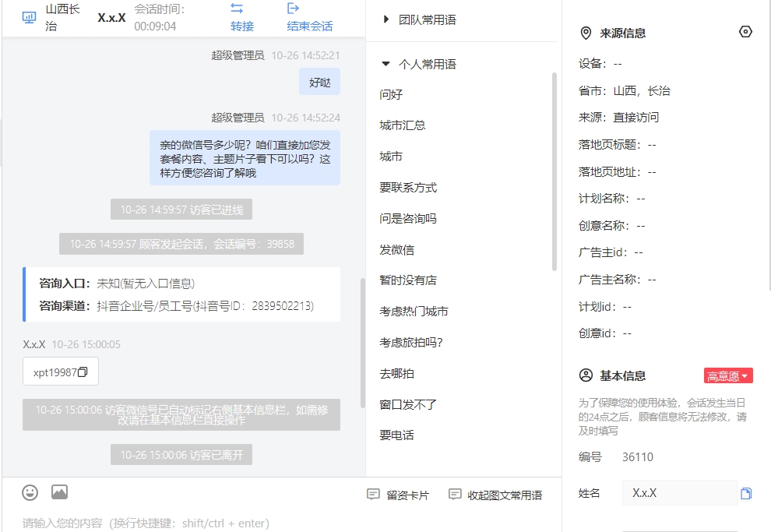Click the monitor device icon beside 山西长治
The height and width of the screenshot is (532, 771).
click(x=29, y=18)
